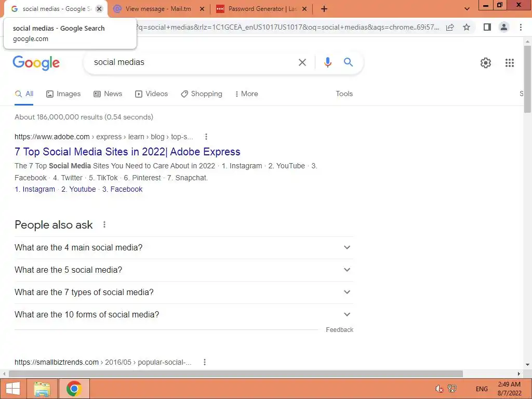The width and height of the screenshot is (532, 399).
Task: Click the smallbiztrends.com result URL
Action: 103,362
